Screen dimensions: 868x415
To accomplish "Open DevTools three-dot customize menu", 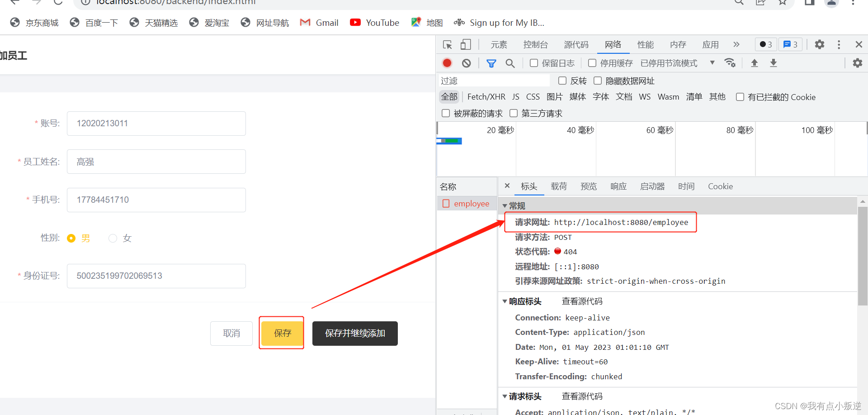I will [839, 44].
